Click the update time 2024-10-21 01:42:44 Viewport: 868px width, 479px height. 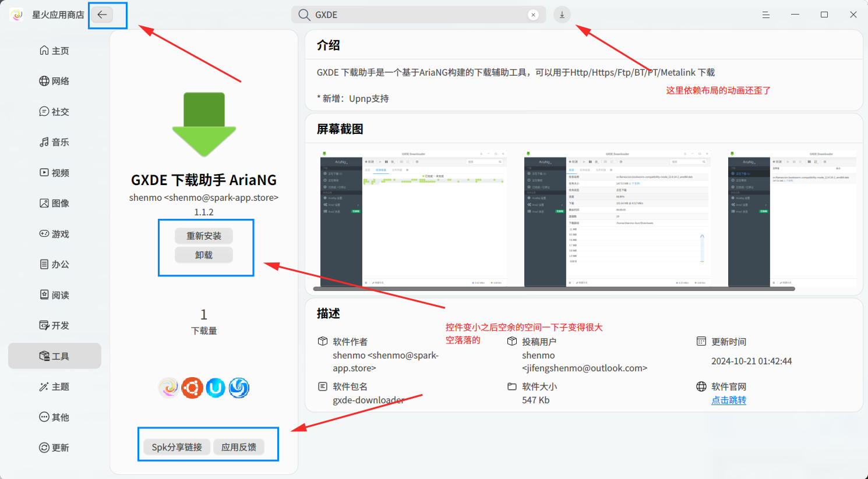coord(751,361)
